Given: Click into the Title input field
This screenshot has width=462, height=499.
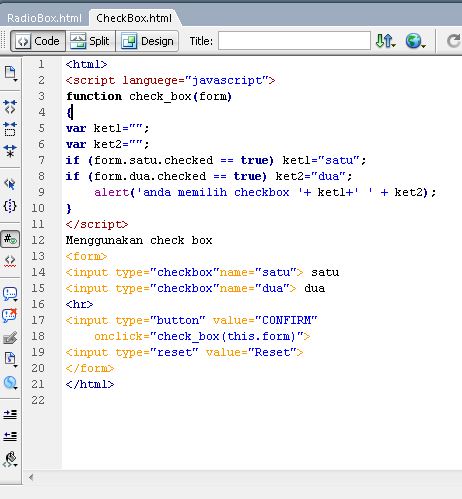Looking at the screenshot, I should click(x=294, y=41).
